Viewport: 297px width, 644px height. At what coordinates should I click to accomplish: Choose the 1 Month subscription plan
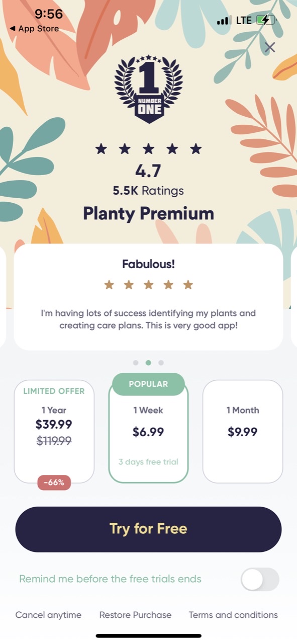click(243, 430)
